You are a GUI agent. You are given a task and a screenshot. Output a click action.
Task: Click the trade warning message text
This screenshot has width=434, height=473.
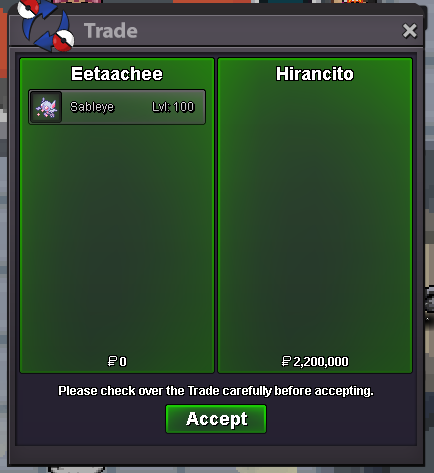[216, 391]
